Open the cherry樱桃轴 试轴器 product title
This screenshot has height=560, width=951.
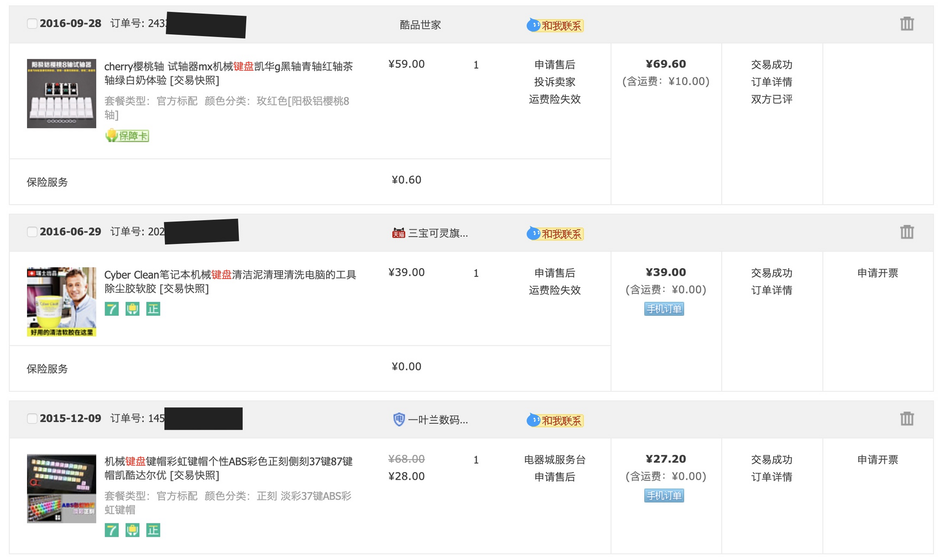228,73
